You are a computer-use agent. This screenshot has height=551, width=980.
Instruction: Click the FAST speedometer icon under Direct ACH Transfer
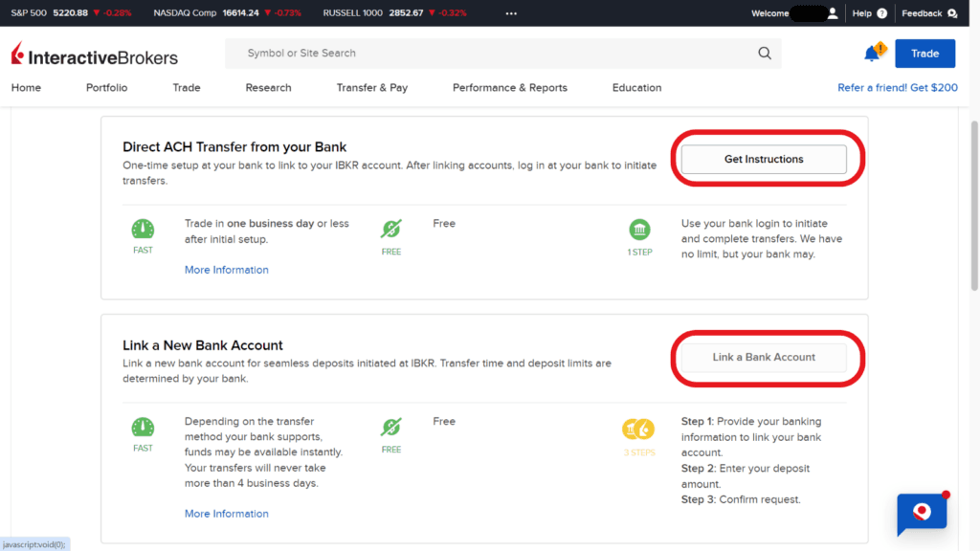143,231
